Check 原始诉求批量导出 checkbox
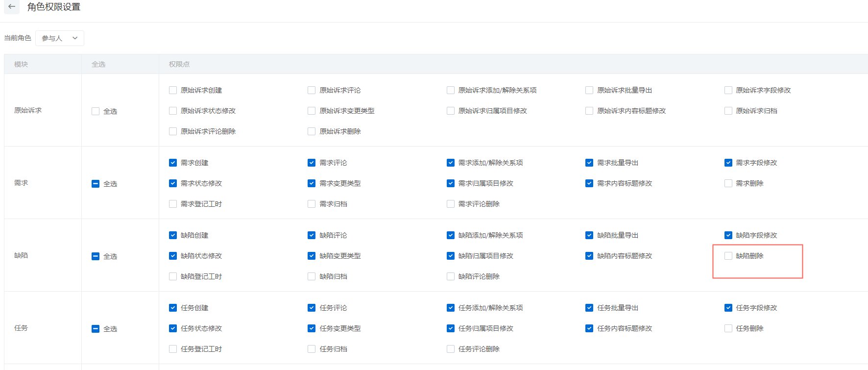This screenshot has width=868, height=370. click(589, 90)
